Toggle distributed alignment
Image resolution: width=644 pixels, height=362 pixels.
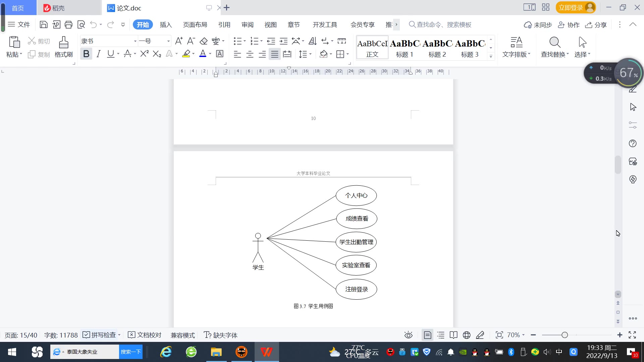coord(287,54)
